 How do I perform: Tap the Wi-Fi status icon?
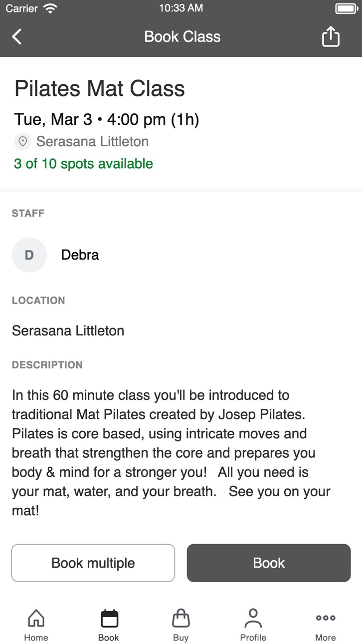pyautogui.click(x=50, y=8)
